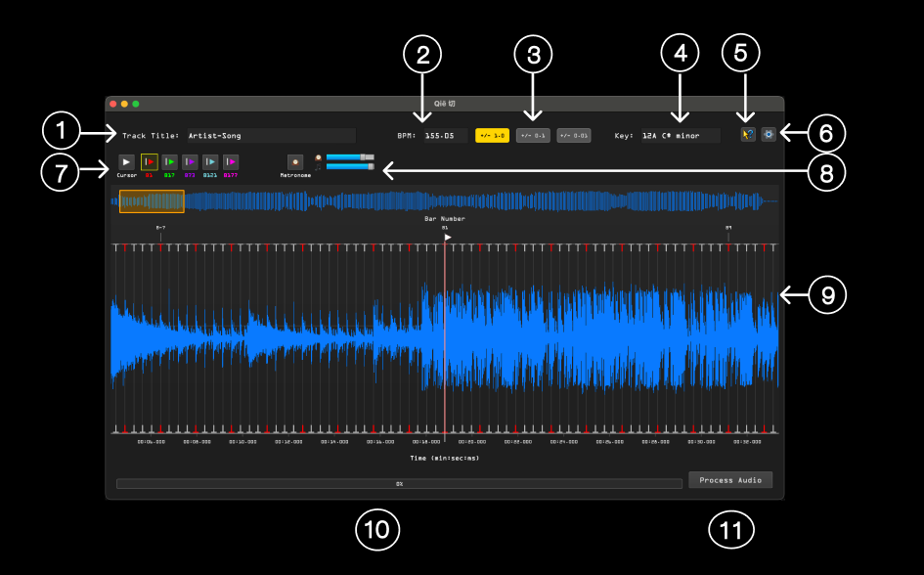
Task: Click the BPM value field
Action: [445, 136]
